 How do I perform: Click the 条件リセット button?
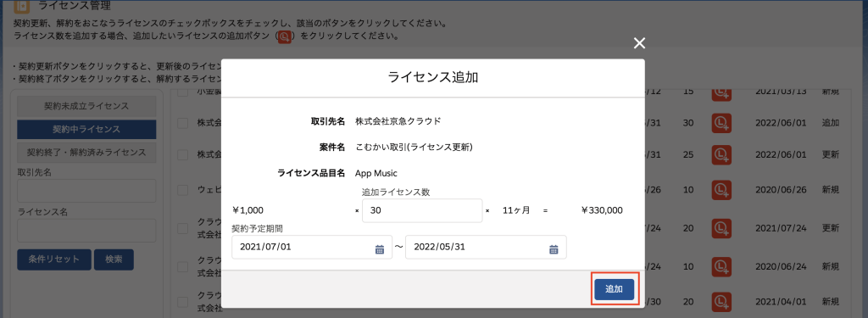pos(53,259)
